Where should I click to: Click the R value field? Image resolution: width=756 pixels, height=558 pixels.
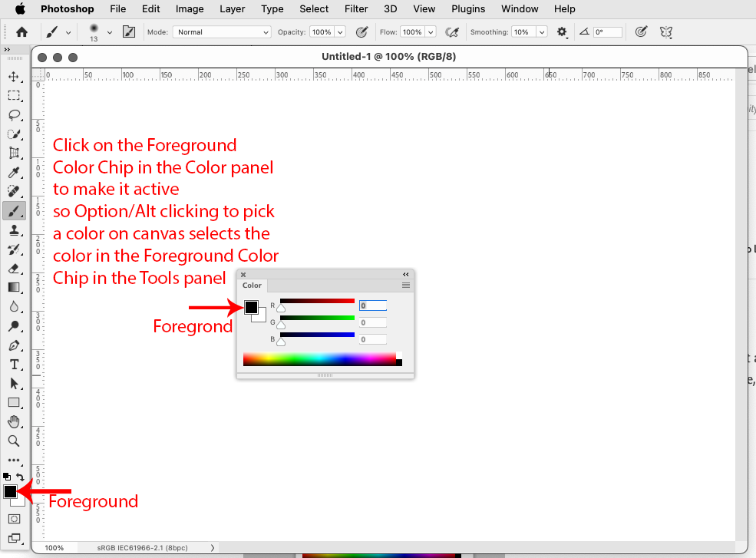pos(373,305)
